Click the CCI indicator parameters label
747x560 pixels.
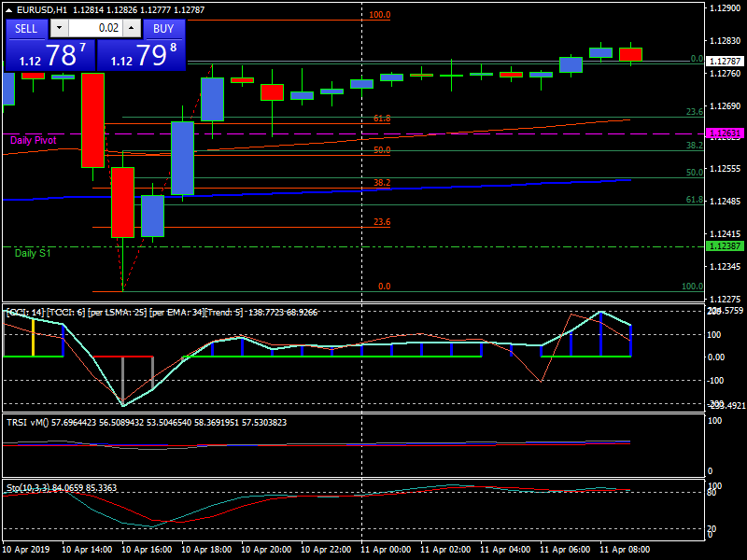159,312
